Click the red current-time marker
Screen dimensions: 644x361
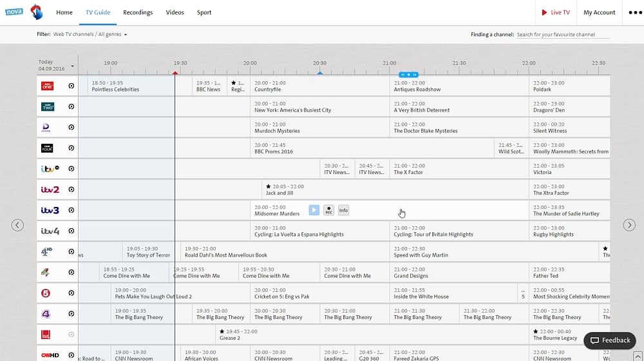(x=175, y=73)
